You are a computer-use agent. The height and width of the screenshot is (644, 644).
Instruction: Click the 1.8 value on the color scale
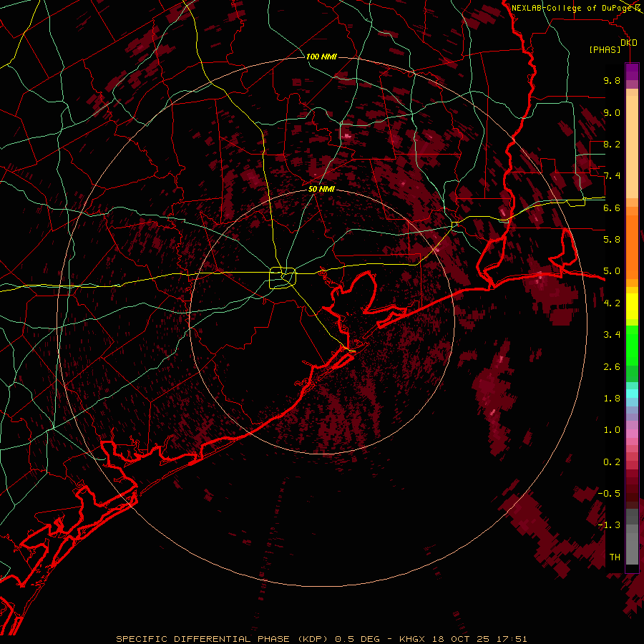(612, 399)
